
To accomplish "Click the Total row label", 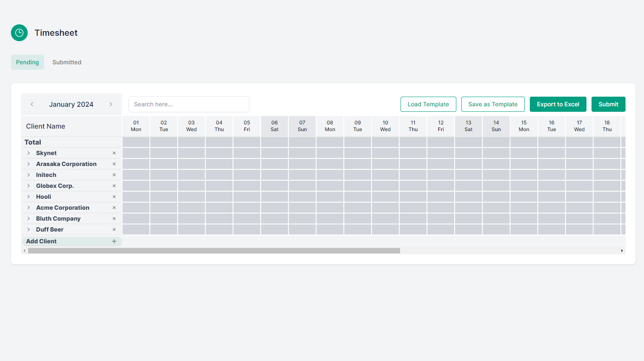I will click(33, 142).
